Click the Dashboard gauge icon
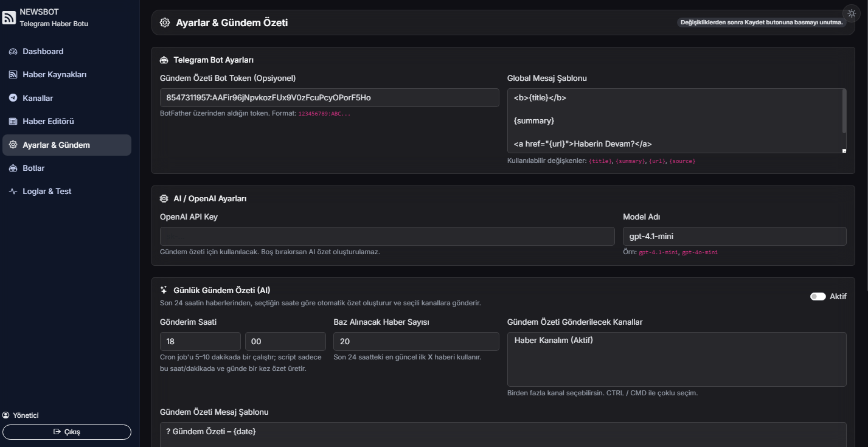868x447 pixels. tap(13, 52)
